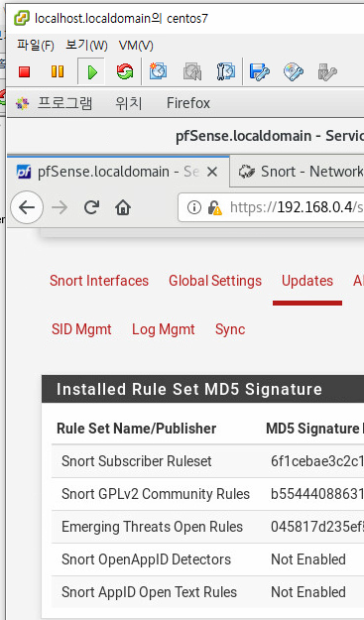
Task: Switch to the Snort - Network browser tab
Action: (298, 172)
